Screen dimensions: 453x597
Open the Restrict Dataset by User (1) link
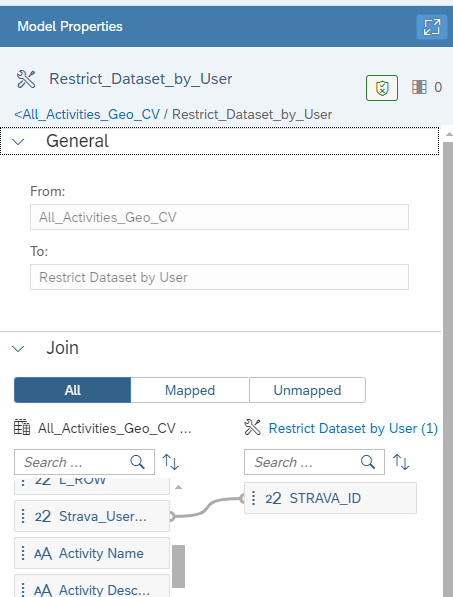pos(353,428)
